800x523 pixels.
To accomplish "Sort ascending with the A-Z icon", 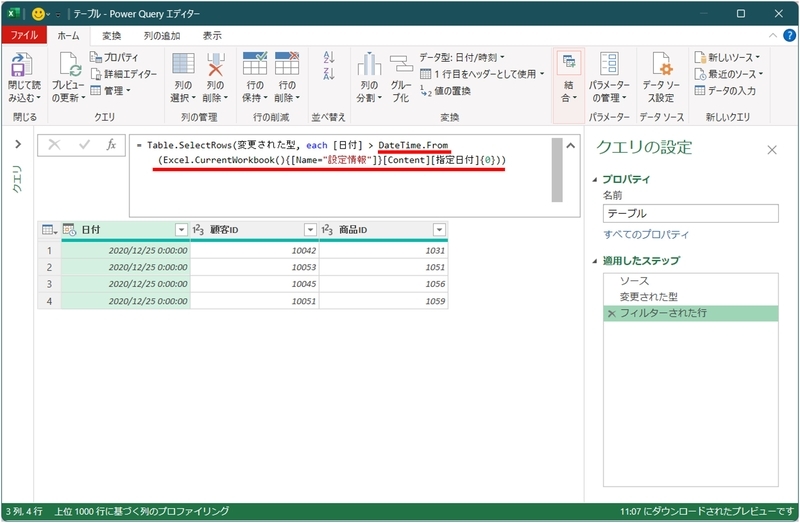I will (329, 57).
